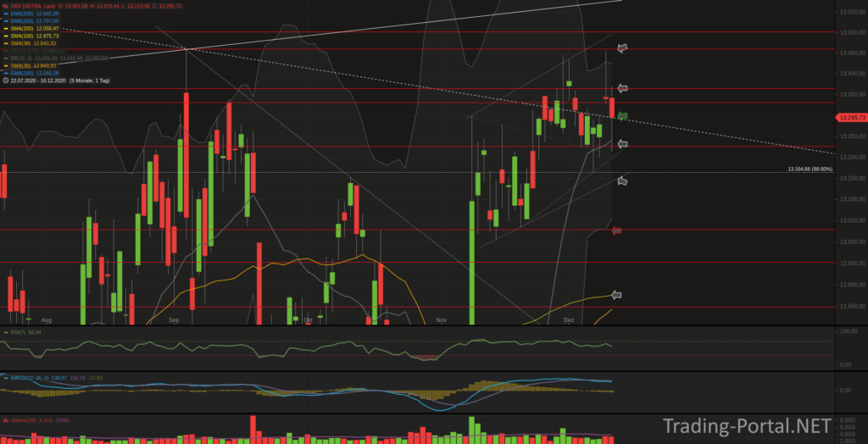The image size is (868, 444).
Task: Click the current price tag 13.295,73
Action: [x=850, y=118]
